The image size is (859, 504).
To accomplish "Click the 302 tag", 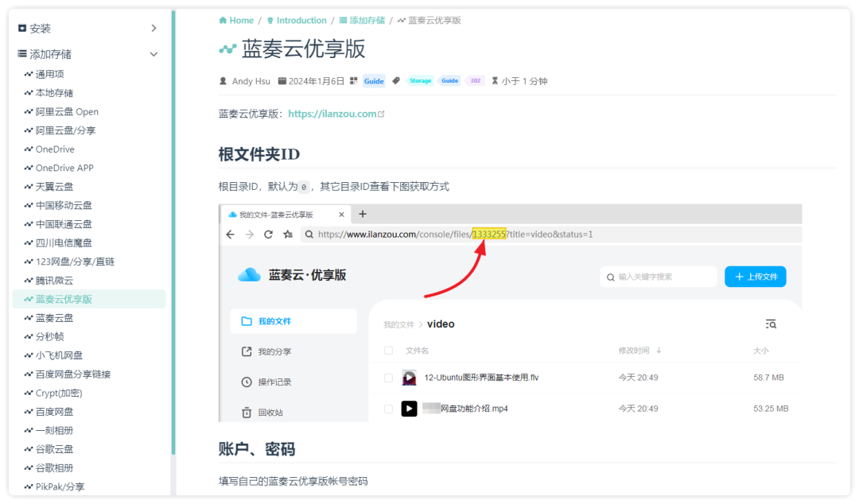I will point(475,81).
